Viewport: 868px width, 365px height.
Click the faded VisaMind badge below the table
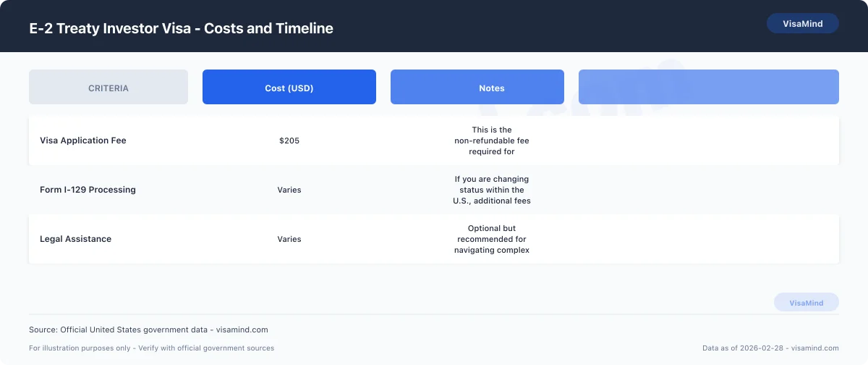[x=806, y=303]
